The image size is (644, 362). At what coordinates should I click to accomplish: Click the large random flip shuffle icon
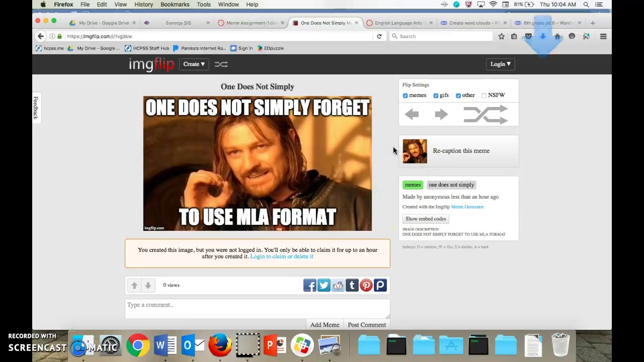coord(486,115)
